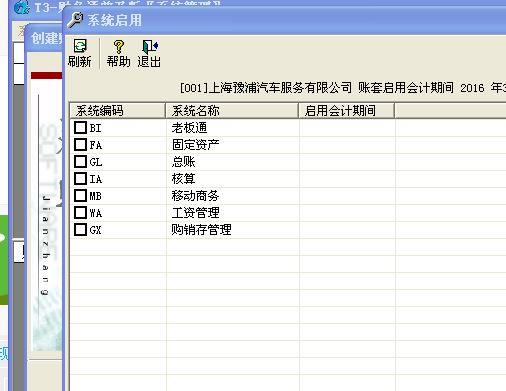Enable the FA 固定资产 checkbox
The width and height of the screenshot is (506, 391).
tap(80, 144)
